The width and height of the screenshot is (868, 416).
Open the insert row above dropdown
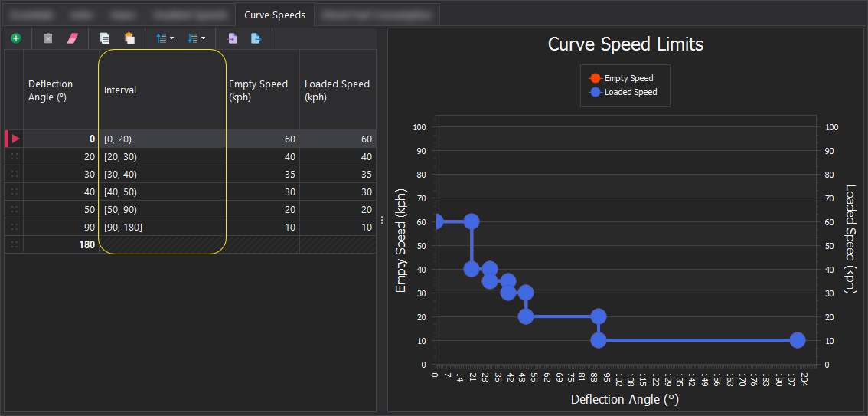(x=165, y=38)
